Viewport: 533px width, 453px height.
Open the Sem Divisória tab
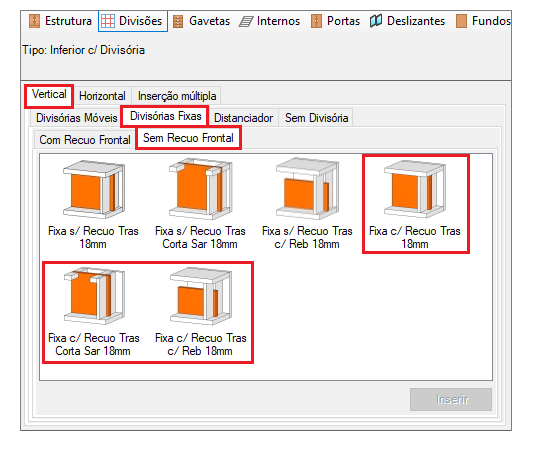point(316,118)
